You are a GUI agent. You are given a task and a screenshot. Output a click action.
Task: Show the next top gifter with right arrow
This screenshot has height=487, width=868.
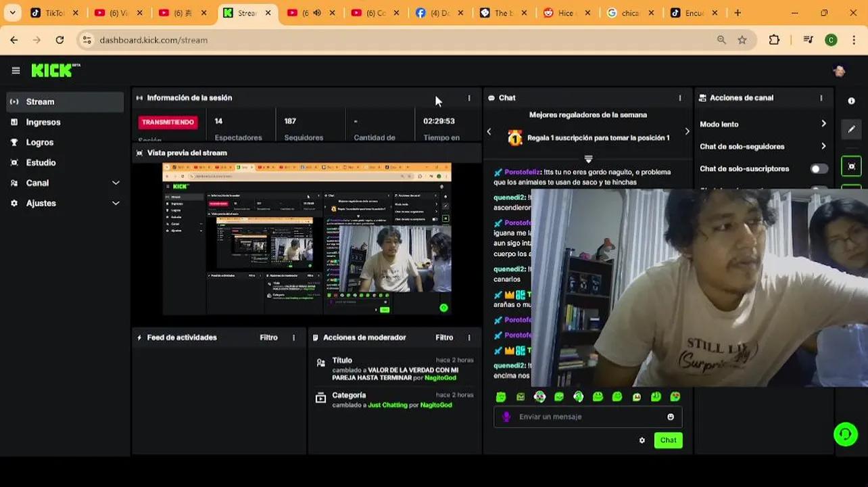tap(687, 132)
